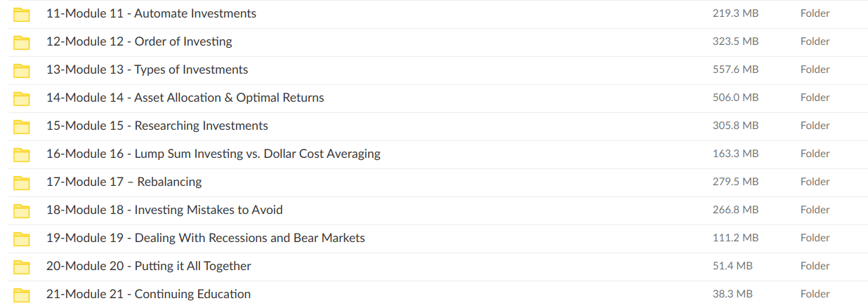Click folder icon for Investing Mistakes to Avoid
The image size is (868, 308).
[22, 210]
